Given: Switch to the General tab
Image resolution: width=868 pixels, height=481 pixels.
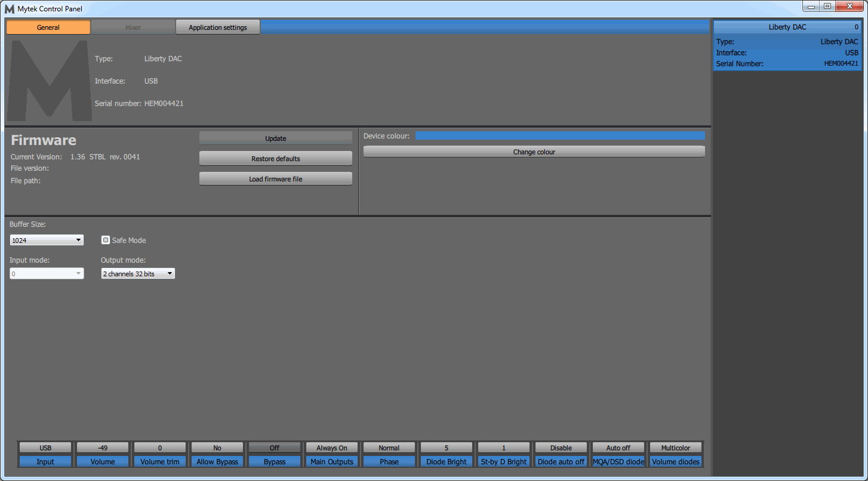Looking at the screenshot, I should click(48, 27).
